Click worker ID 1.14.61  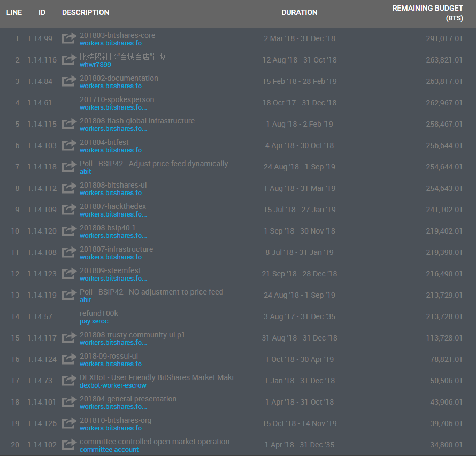(40, 103)
